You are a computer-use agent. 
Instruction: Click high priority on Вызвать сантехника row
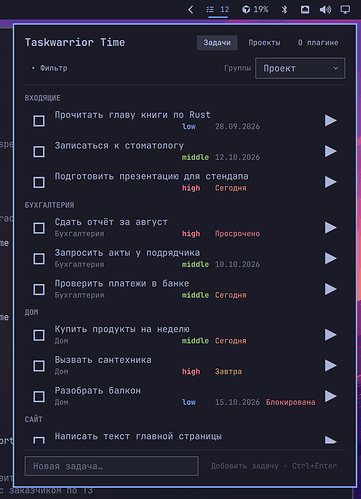point(191,371)
